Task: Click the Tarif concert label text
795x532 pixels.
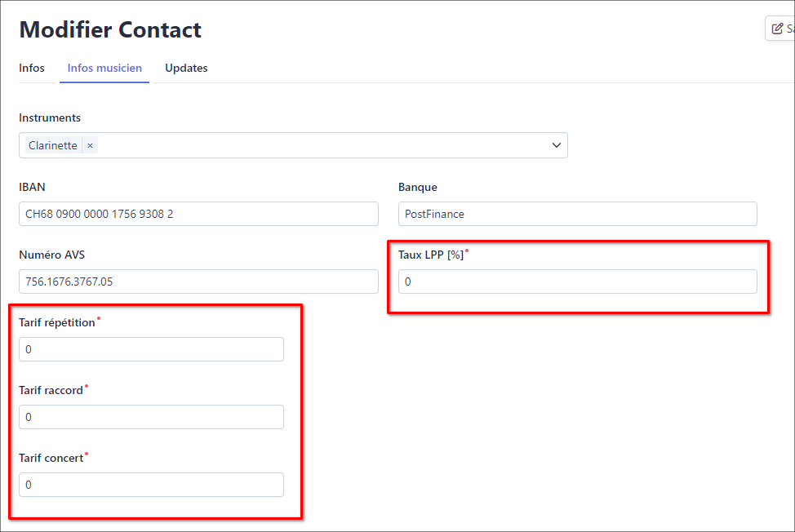Action: (x=51, y=458)
